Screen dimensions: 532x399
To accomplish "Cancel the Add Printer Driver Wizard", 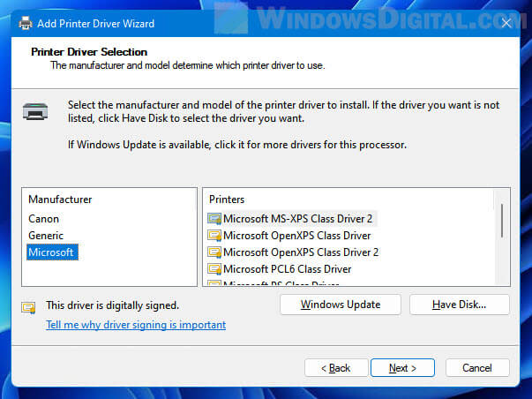I will 477,368.
